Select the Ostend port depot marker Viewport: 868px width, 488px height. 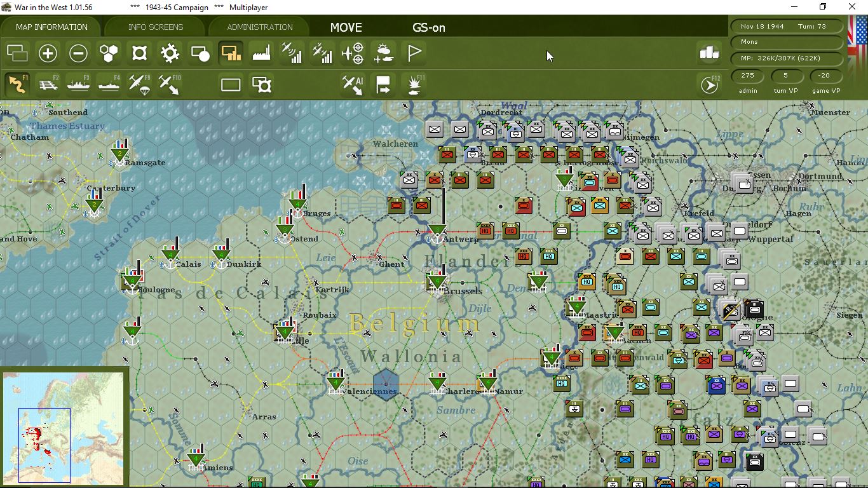(285, 229)
